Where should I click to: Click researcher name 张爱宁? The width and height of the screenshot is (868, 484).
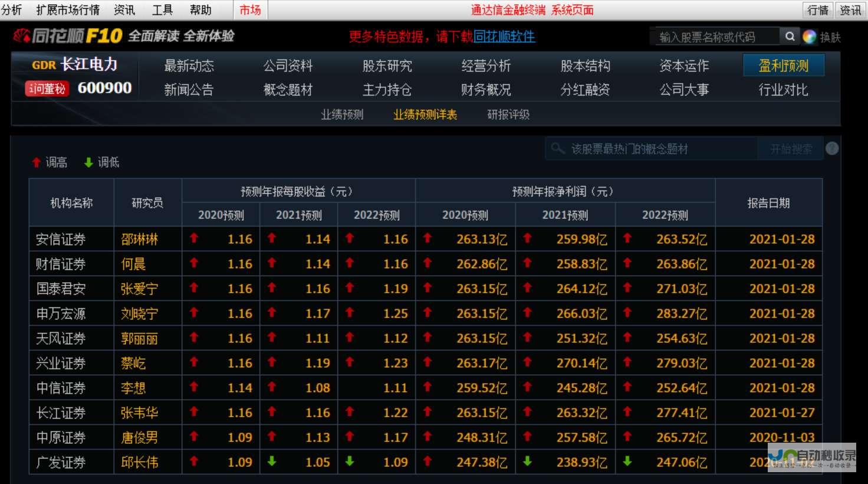tap(140, 289)
